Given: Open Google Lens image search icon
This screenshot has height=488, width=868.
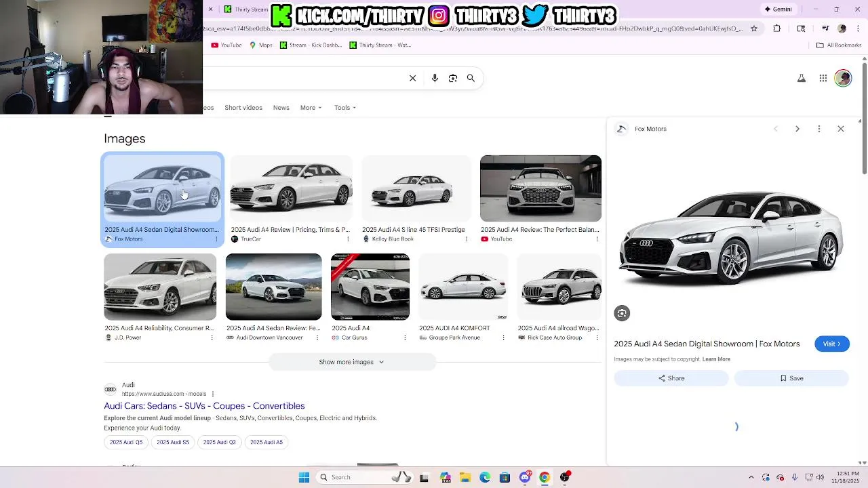Looking at the screenshot, I should pos(453,78).
